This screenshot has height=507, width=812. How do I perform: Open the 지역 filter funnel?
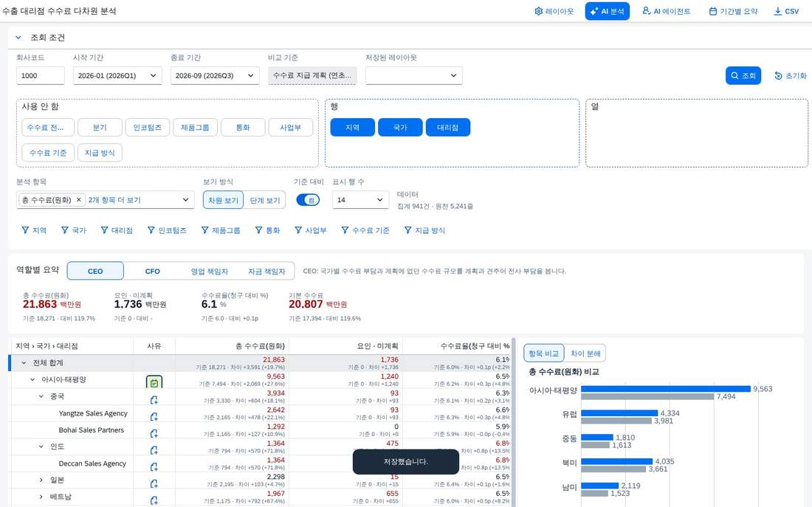coord(25,230)
